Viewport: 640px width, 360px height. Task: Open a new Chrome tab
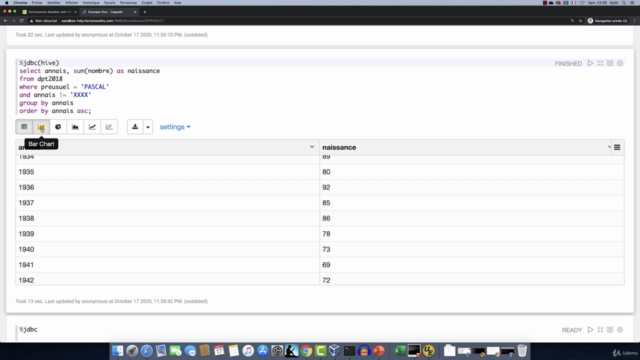tap(144, 12)
